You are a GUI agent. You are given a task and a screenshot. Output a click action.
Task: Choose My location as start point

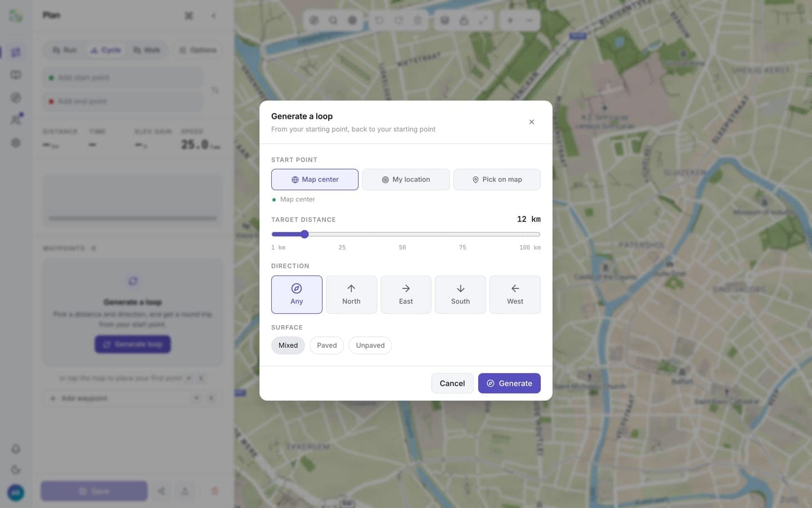pyautogui.click(x=406, y=179)
